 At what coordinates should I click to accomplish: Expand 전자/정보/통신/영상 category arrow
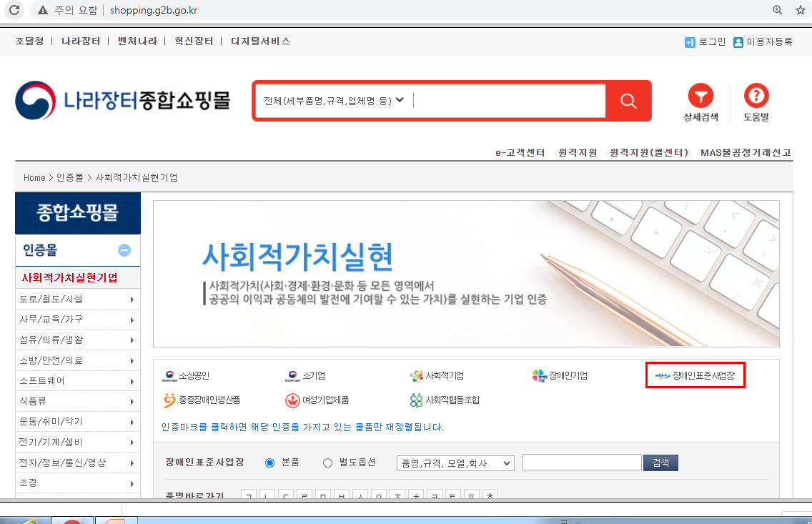click(132, 463)
